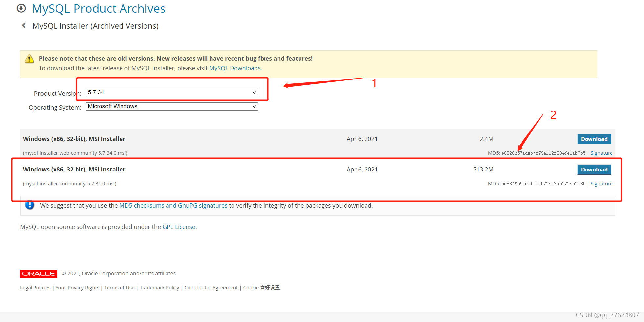Open the Product Version 5.7.34 dropdown
The image size is (644, 322).
pos(172,92)
